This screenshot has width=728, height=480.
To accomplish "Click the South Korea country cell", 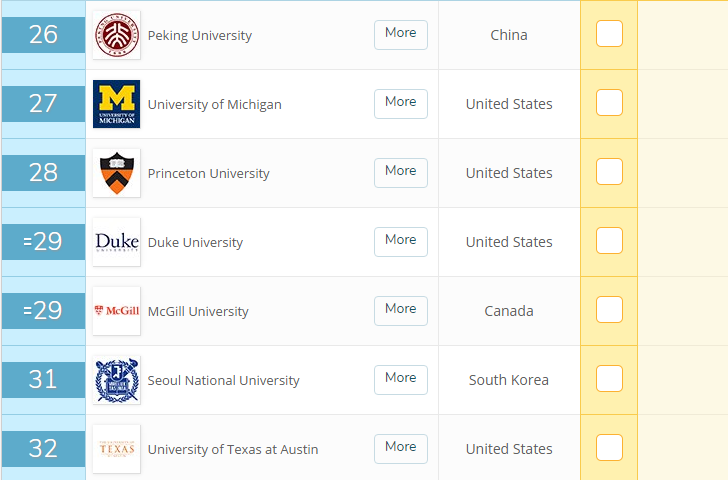I will pos(508,380).
